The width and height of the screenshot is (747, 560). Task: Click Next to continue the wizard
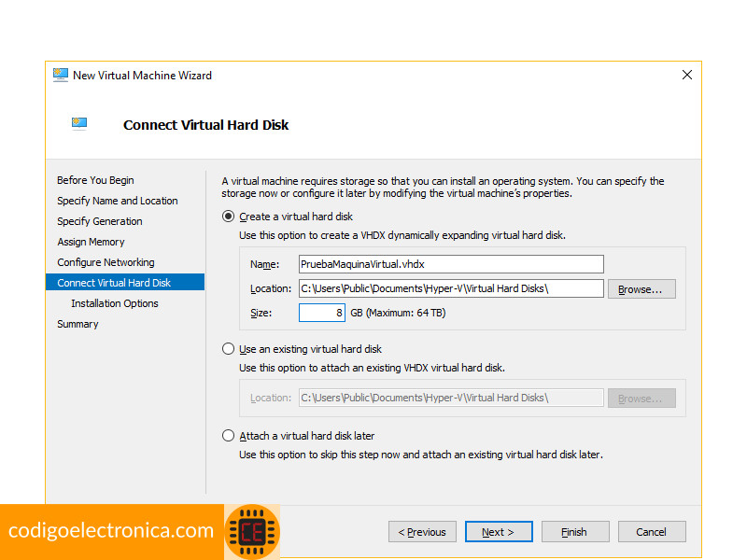pos(499,532)
